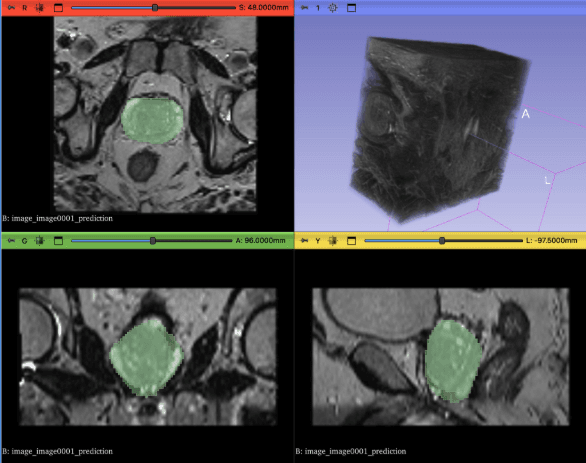Screen dimensions: 586x463
Task: Maximize the Red axial slice view
Action: [x=58, y=8]
